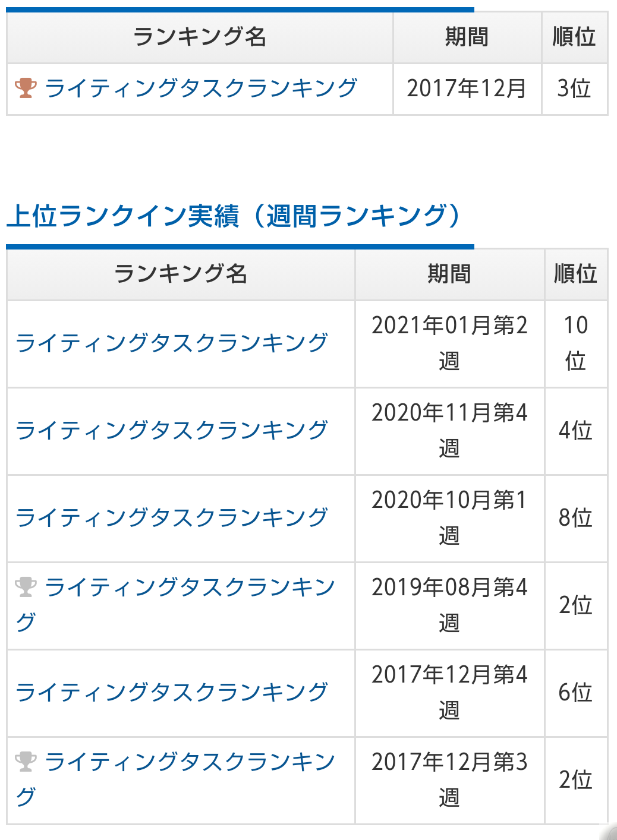Click the 上位ランクイン実績（週間ランキング） heading
The image size is (617, 840).
click(234, 216)
